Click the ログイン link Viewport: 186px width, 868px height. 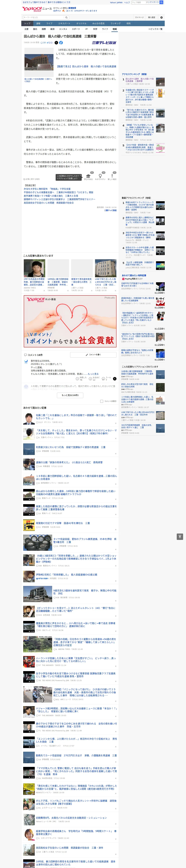(x=57, y=11)
